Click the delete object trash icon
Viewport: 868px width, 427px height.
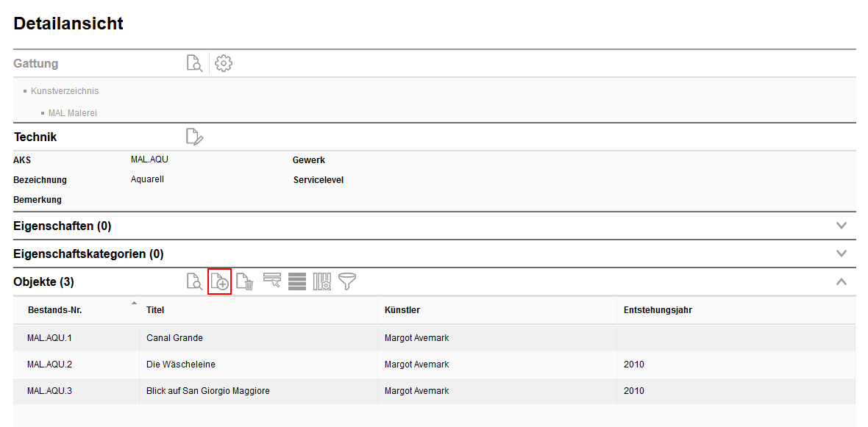[246, 281]
